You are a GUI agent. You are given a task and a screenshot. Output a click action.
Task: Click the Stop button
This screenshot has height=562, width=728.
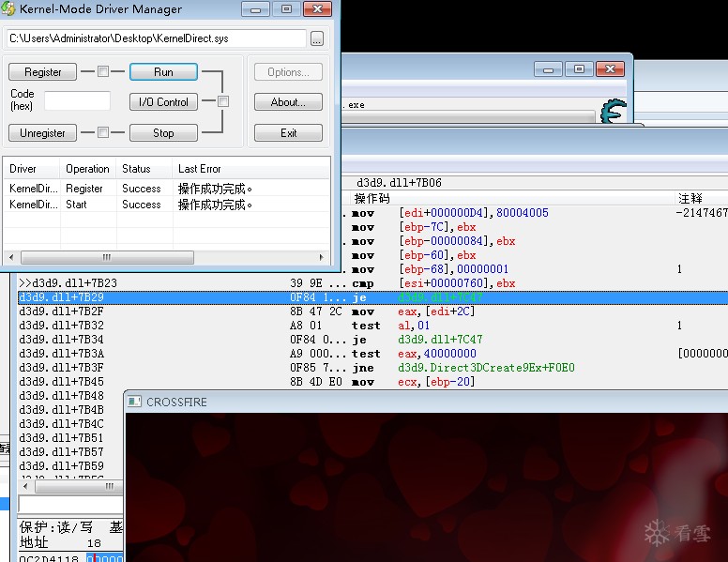(163, 133)
